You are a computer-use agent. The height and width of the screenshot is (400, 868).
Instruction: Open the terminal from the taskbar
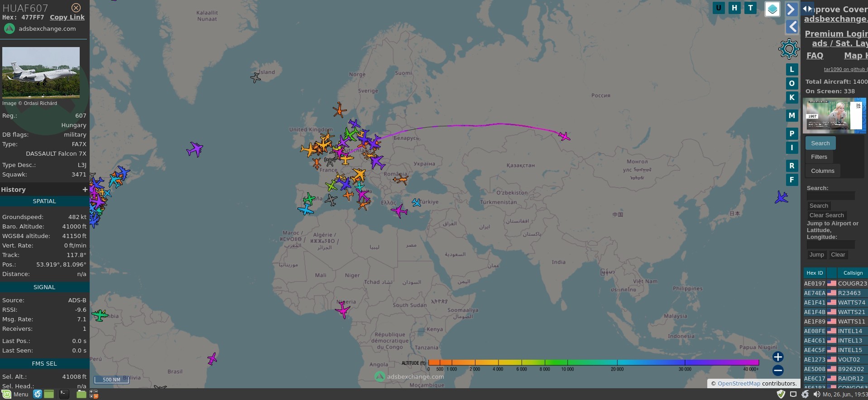pos(64,394)
